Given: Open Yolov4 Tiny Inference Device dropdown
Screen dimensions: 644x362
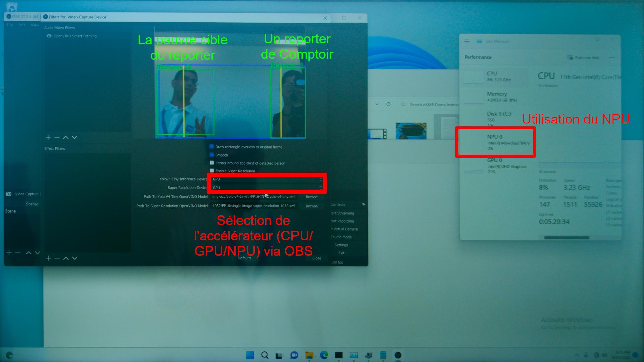Looking at the screenshot, I should (267, 179).
